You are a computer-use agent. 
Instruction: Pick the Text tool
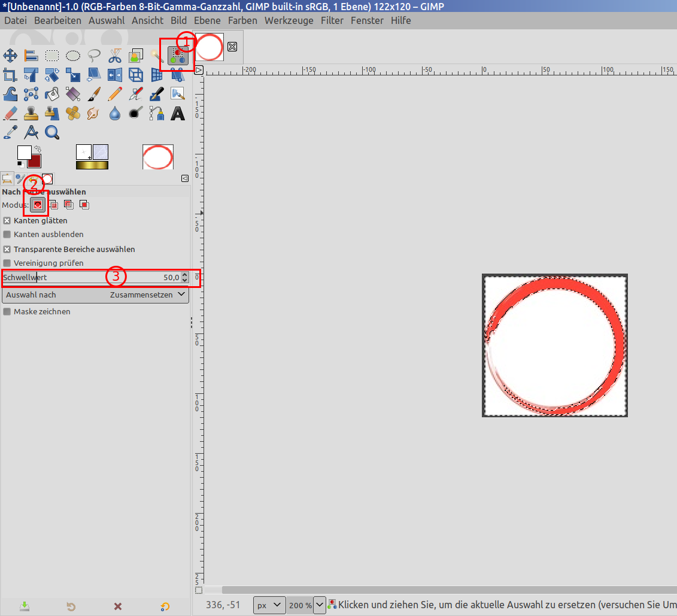pyautogui.click(x=178, y=113)
